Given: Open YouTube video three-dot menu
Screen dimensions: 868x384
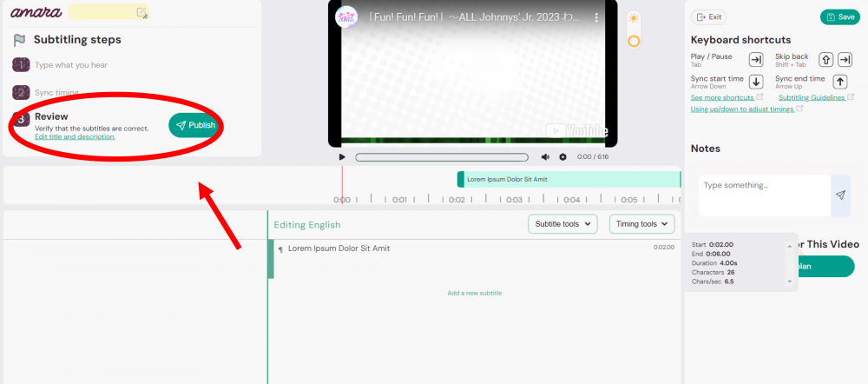Looking at the screenshot, I should pos(596,17).
